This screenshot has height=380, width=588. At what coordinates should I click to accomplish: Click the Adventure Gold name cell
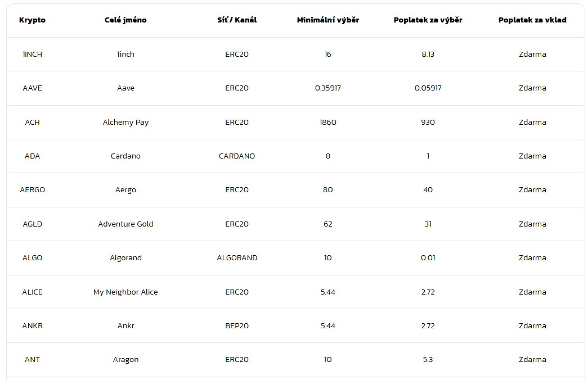[125, 224]
